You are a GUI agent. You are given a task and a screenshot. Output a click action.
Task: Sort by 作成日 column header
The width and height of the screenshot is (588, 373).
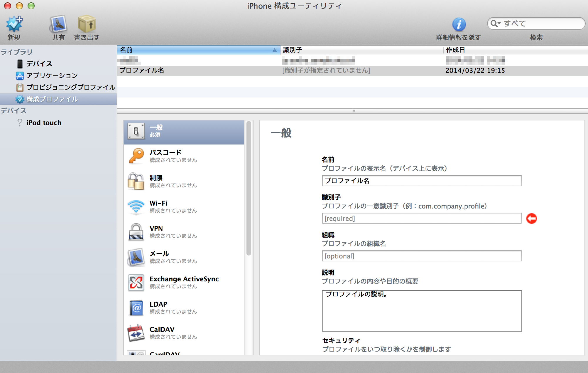(x=516, y=50)
